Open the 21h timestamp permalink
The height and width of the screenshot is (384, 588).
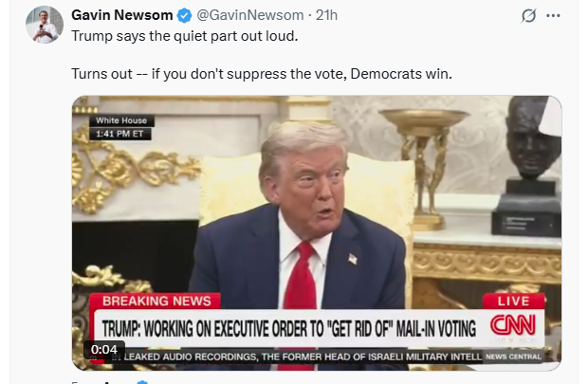point(326,15)
